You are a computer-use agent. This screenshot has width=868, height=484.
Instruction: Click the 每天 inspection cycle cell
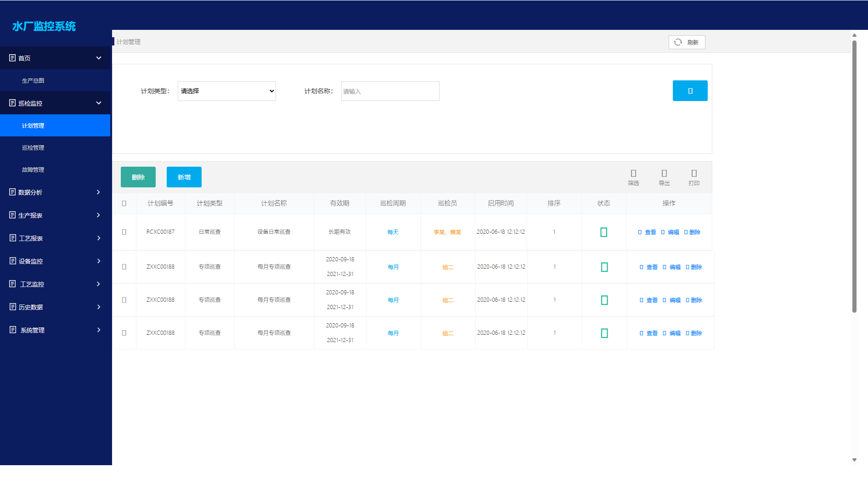click(393, 232)
